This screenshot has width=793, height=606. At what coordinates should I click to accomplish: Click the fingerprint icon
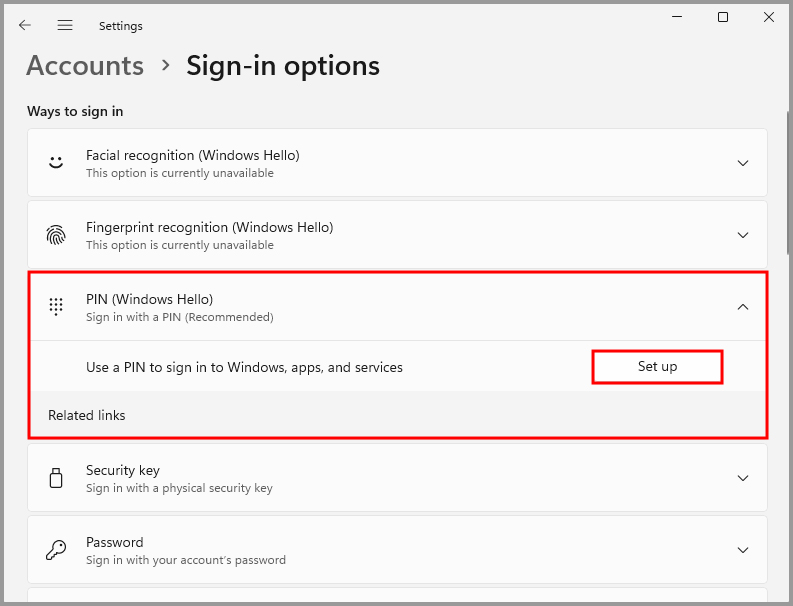coord(56,235)
